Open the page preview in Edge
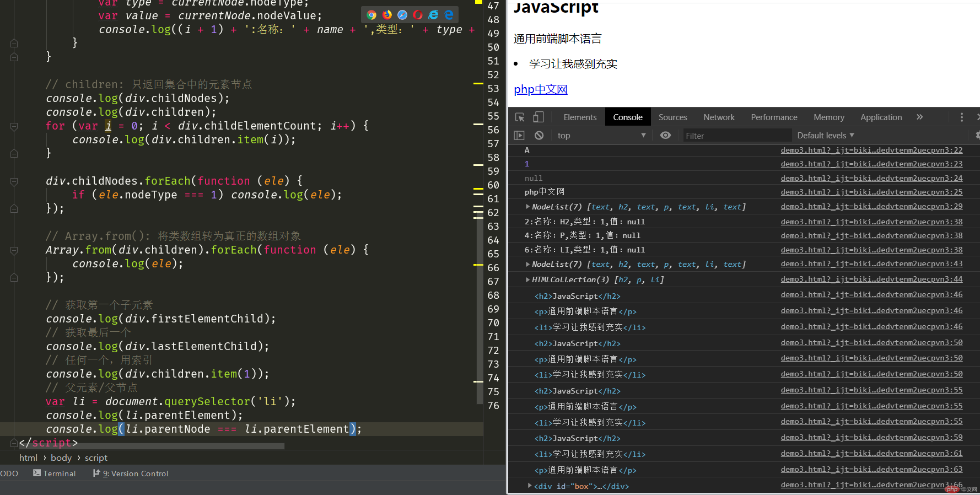The height and width of the screenshot is (495, 980). 449,15
